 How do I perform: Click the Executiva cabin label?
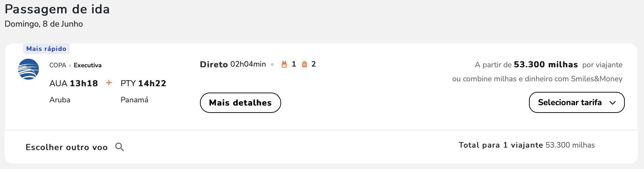(87, 65)
